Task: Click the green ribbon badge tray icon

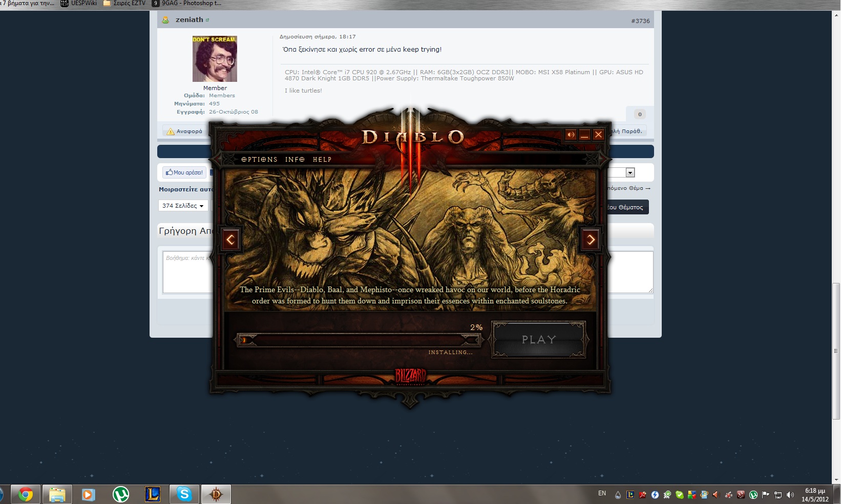Action: 667,495
